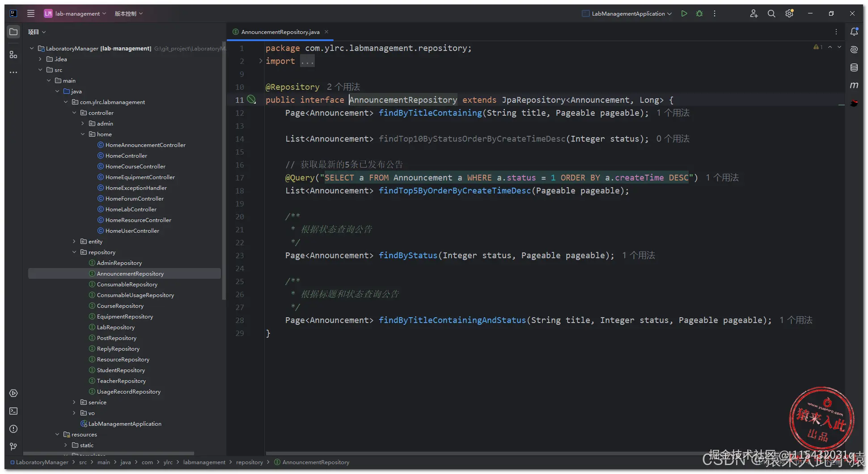The image size is (868, 474).
Task: Open the Notifications bell panel
Action: coord(854,32)
